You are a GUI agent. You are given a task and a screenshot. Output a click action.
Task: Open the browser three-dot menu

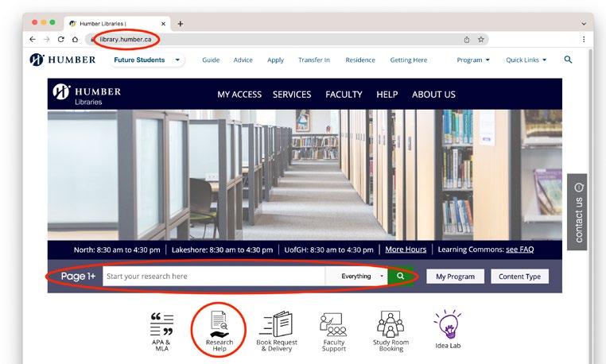pos(584,40)
